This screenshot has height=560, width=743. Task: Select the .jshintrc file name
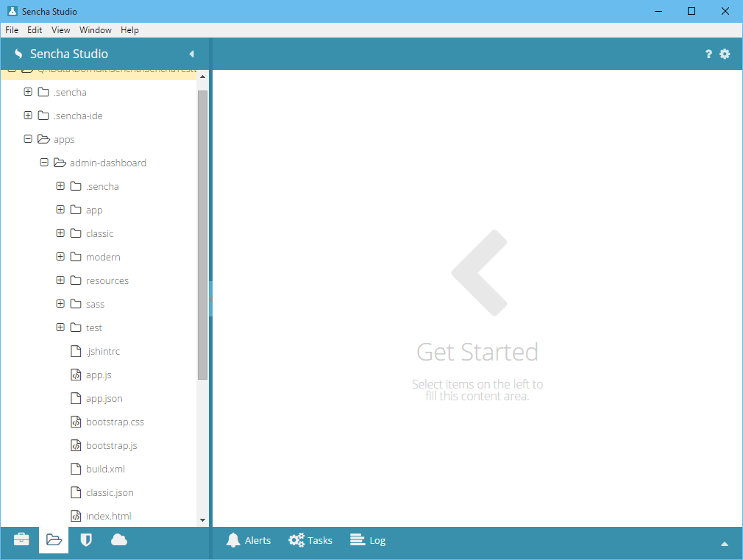point(103,351)
